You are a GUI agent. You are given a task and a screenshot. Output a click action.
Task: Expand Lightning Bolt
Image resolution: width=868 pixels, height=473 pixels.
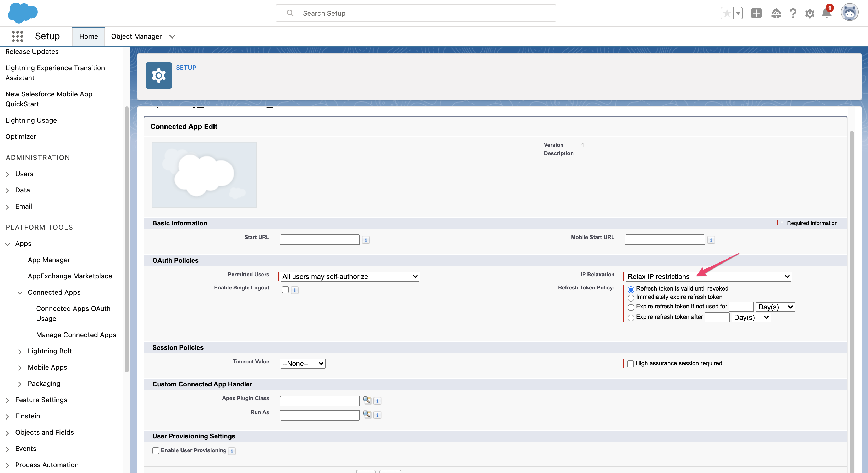point(20,351)
